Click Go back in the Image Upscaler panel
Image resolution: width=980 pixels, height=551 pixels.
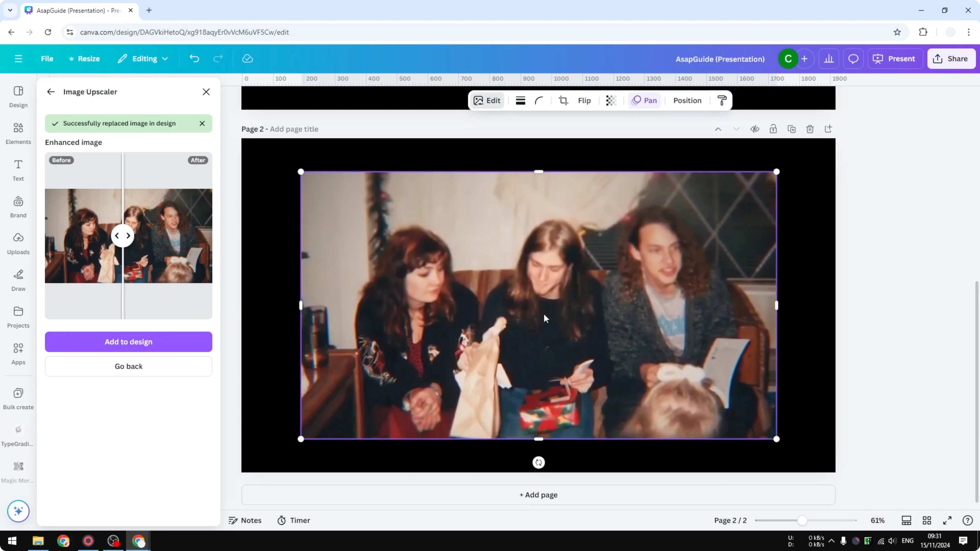pyautogui.click(x=128, y=366)
